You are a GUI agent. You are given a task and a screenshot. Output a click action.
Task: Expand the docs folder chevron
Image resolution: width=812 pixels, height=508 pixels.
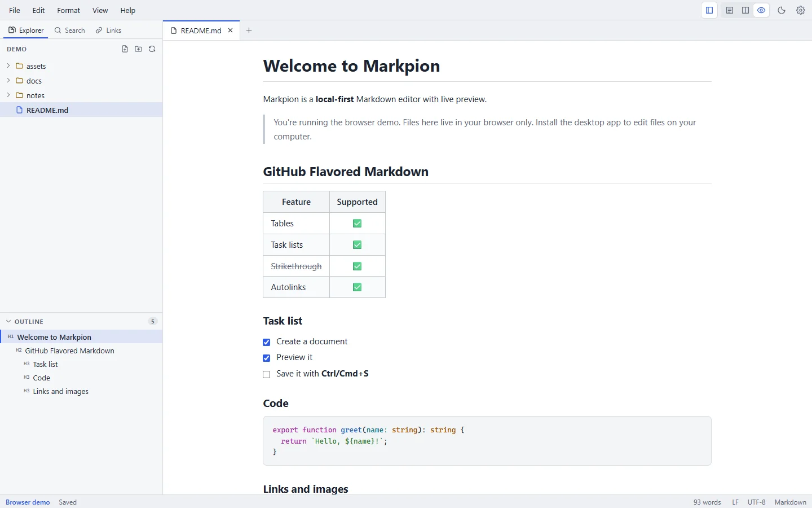pos(8,81)
